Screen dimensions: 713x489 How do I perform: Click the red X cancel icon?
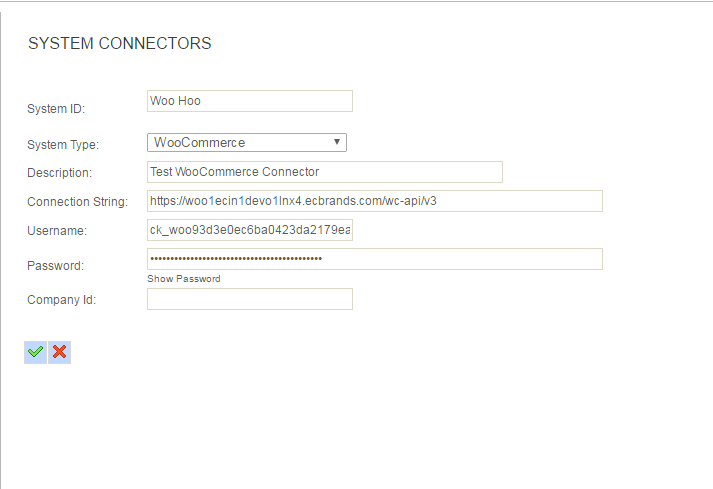[60, 352]
